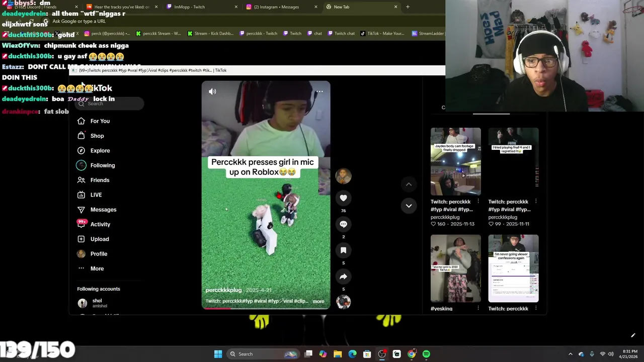
Task: Open options menu for the 2025-11-13 video
Action: (x=478, y=202)
